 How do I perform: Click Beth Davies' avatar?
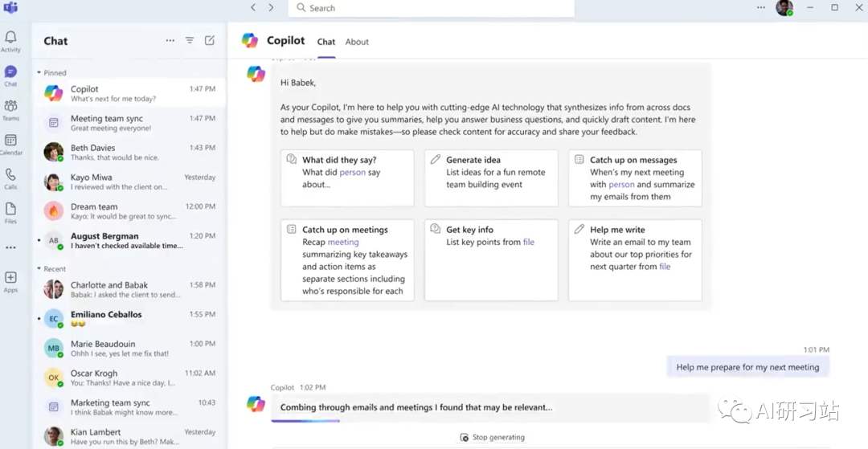click(54, 152)
